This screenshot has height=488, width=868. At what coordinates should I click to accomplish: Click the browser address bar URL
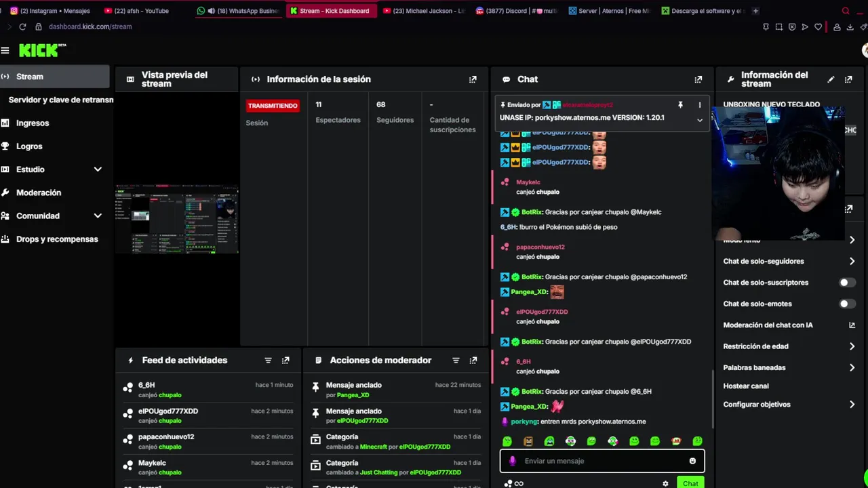tap(90, 26)
